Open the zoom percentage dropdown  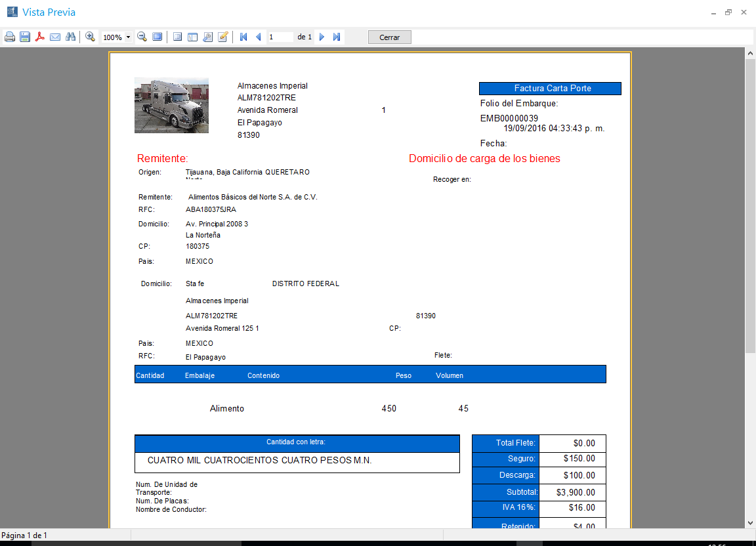pos(128,37)
